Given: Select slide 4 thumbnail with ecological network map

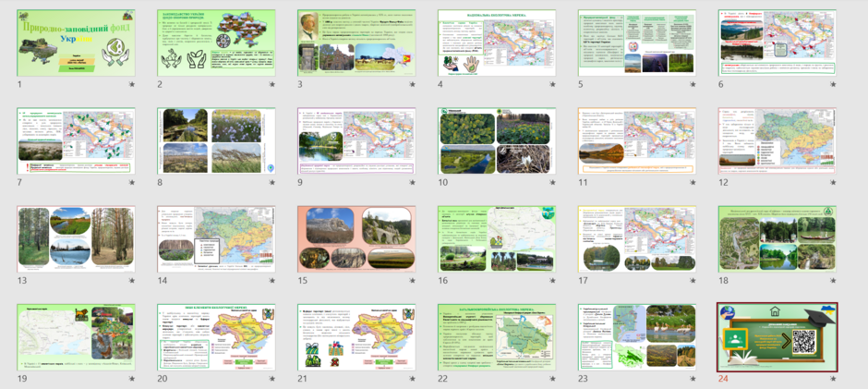Looking at the screenshot, I should (497, 43).
